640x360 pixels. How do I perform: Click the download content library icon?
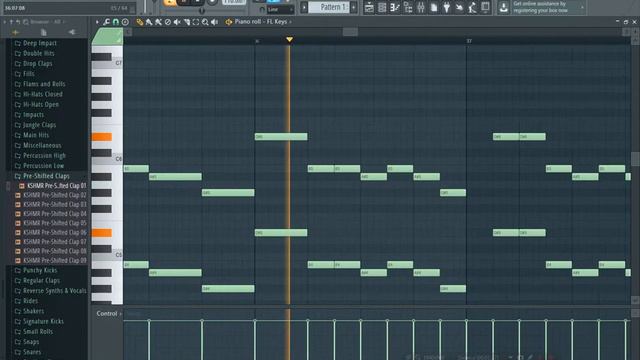503,7
